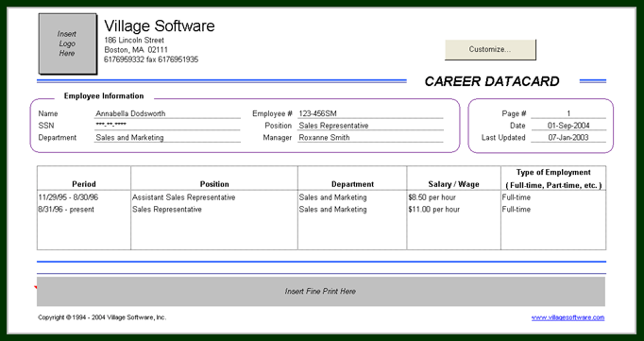
Task: Select the masked SSN field
Action: coord(167,126)
